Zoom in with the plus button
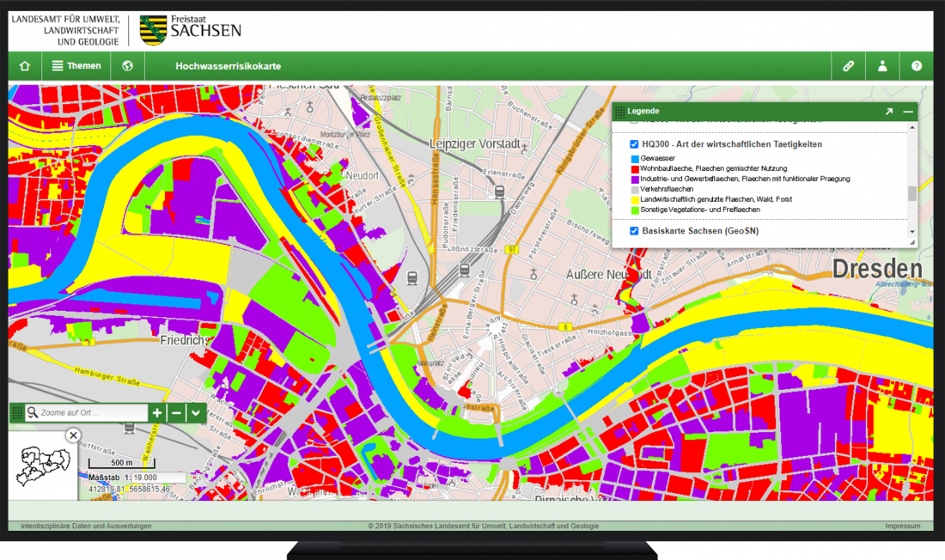 point(157,413)
